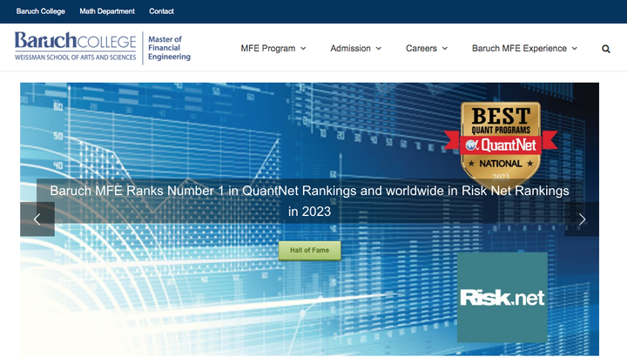Click the Baruch College logo
Viewport: 627px width, 364px height.
click(x=76, y=46)
